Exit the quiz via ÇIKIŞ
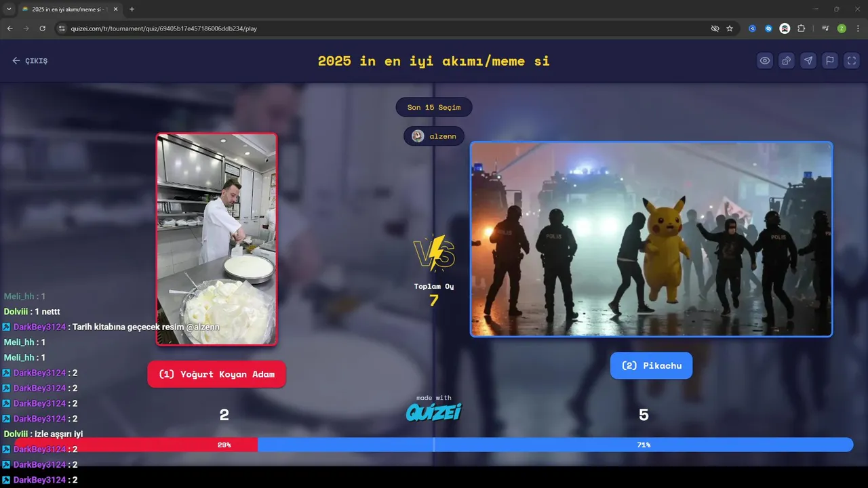Image resolution: width=868 pixels, height=488 pixels. click(x=30, y=60)
